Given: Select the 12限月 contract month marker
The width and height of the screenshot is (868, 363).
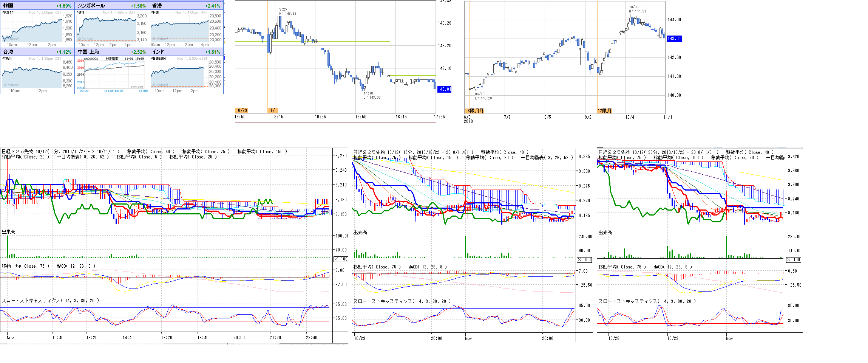Looking at the screenshot, I should [x=604, y=111].
